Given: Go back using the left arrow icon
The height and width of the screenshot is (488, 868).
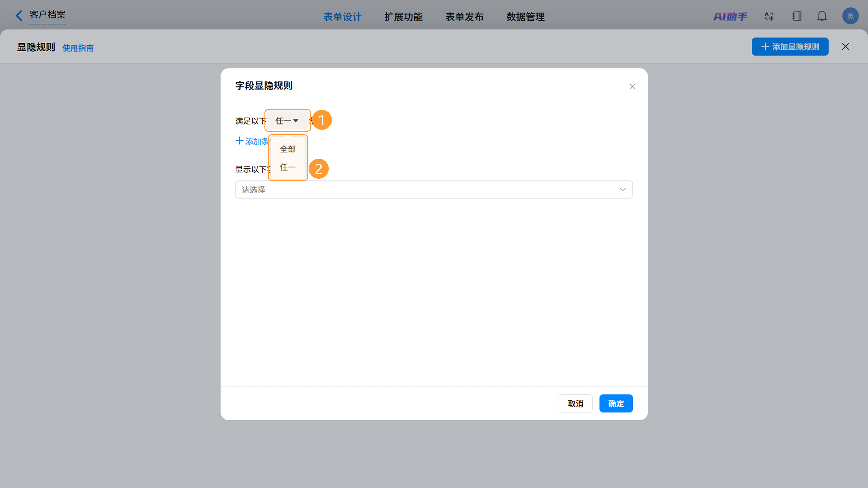Looking at the screenshot, I should 19,16.
